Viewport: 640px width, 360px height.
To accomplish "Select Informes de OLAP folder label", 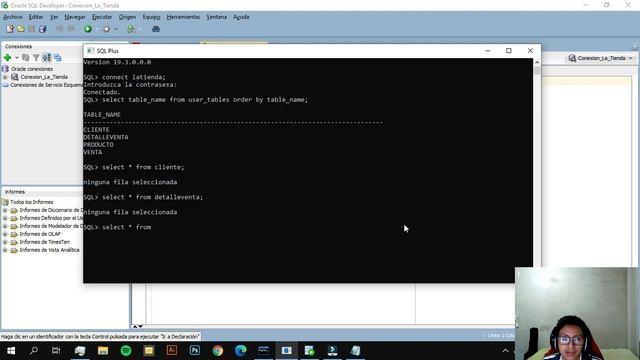I will 40,234.
